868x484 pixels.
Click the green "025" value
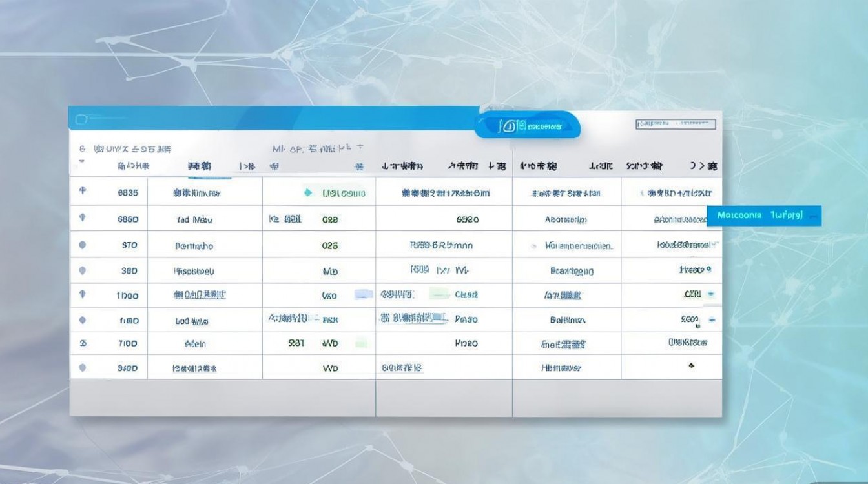[x=330, y=246]
